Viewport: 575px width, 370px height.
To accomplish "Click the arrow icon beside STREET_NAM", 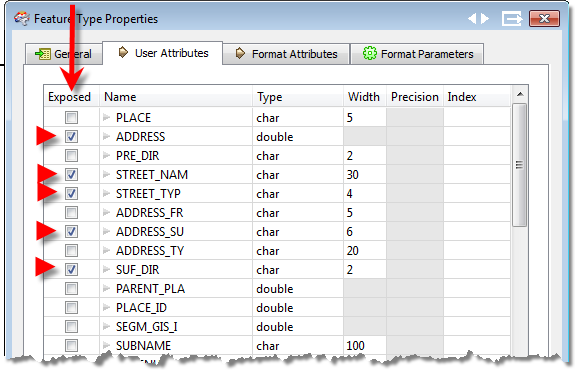I will (x=107, y=175).
